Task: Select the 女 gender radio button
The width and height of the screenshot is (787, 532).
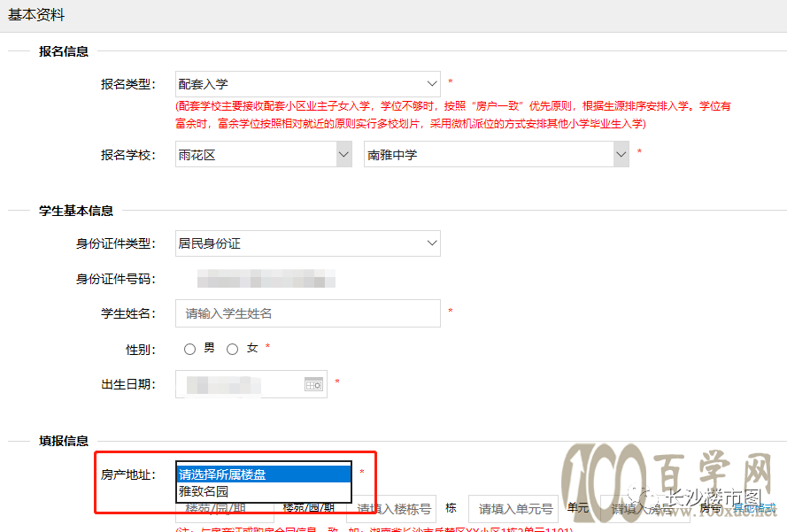Action: coord(232,350)
